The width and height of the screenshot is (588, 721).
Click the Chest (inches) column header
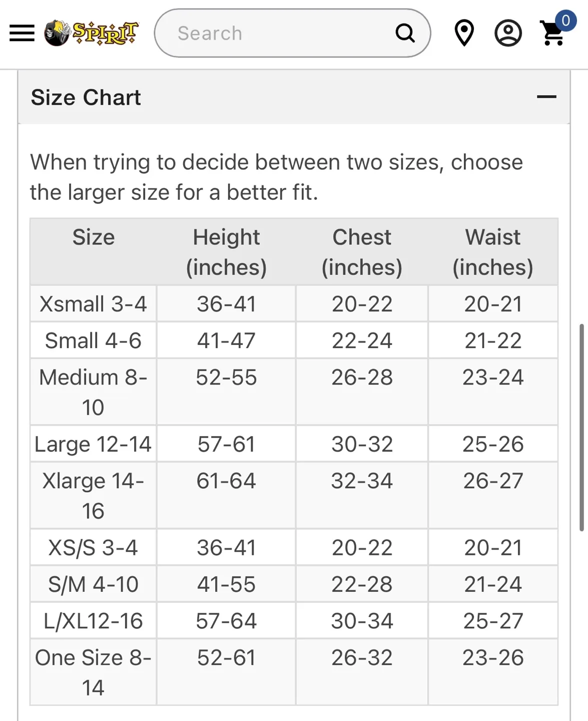pyautogui.click(x=362, y=251)
